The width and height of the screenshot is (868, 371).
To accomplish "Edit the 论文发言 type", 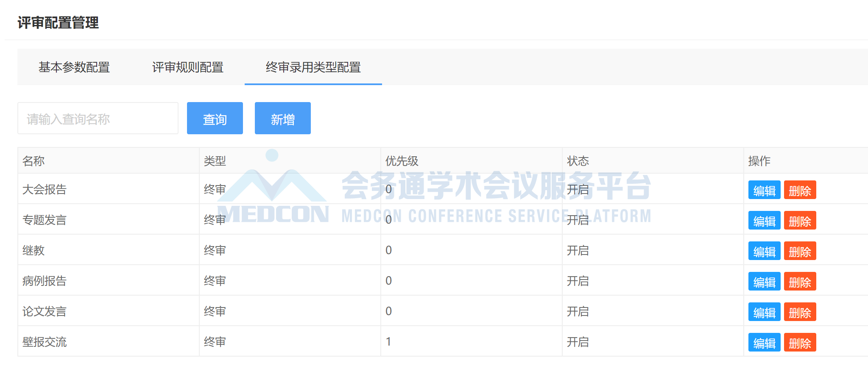I will click(764, 312).
